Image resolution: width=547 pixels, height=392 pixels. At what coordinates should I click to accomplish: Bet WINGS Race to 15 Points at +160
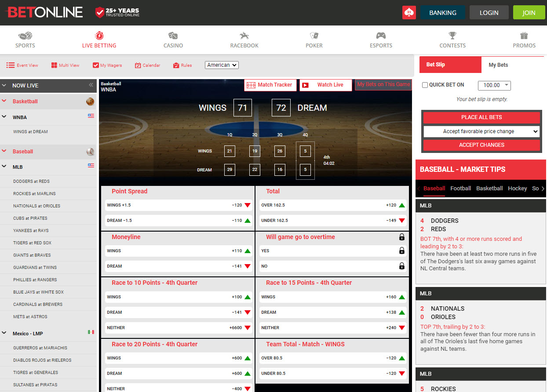332,297
